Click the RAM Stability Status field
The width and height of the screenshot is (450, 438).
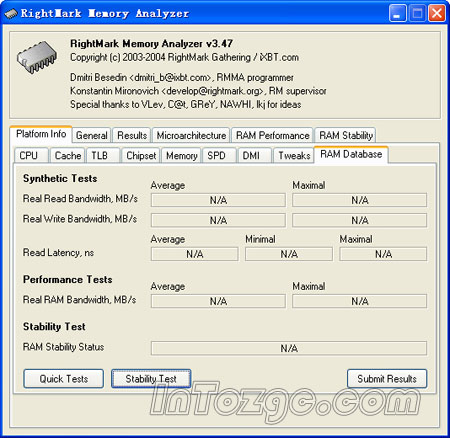(x=289, y=348)
